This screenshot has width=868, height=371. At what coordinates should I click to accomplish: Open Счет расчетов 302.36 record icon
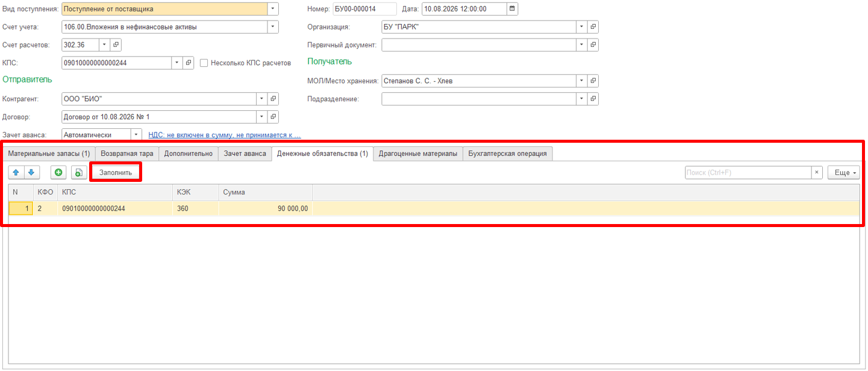pos(116,45)
